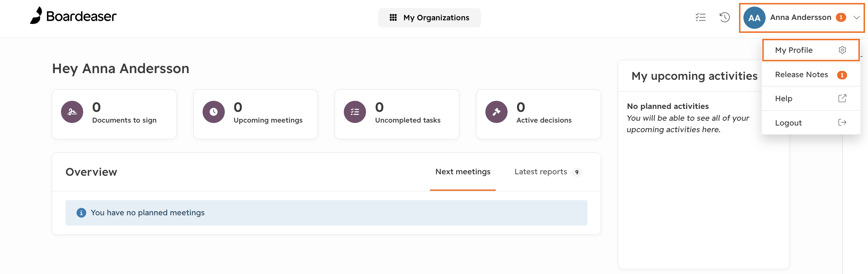868x274 pixels.
Task: Open Release Notes menu entry
Action: click(811, 75)
